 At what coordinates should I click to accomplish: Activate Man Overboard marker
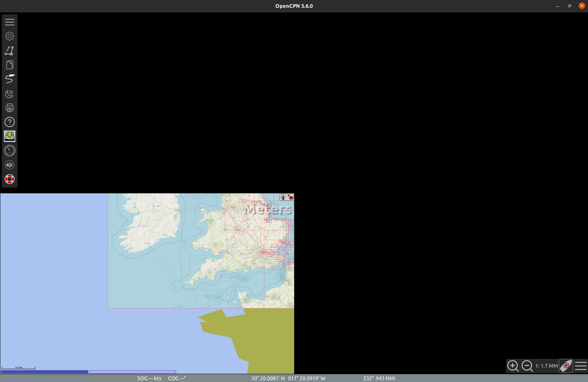[x=10, y=179]
